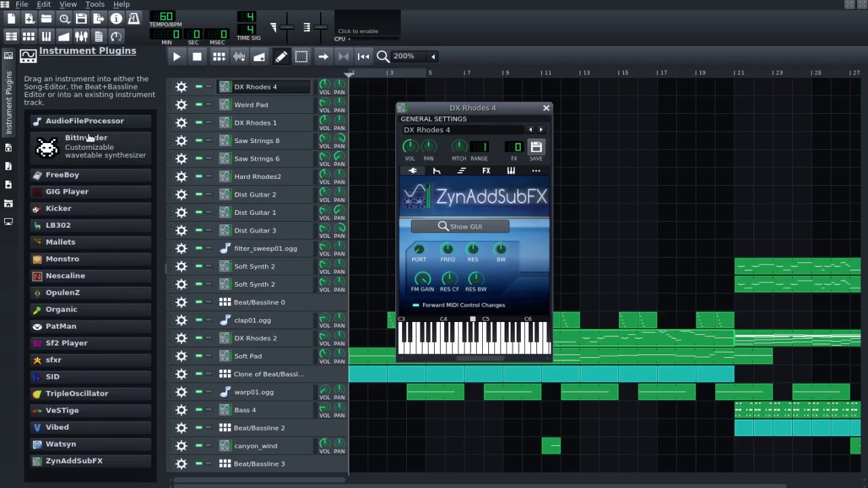868x488 pixels.
Task: Mute the canyon_wind track
Action: pos(199,446)
